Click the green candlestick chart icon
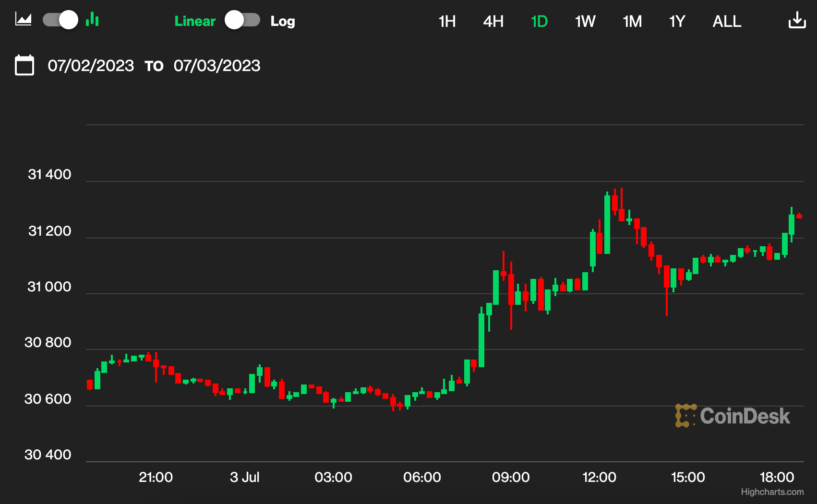The width and height of the screenshot is (817, 504). point(92,20)
